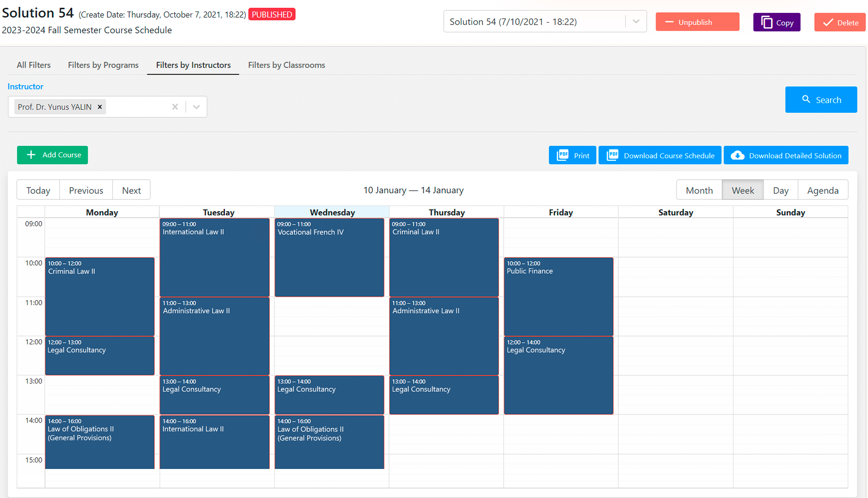
Task: Click the Copy duplicate icon
Action: (x=767, y=22)
